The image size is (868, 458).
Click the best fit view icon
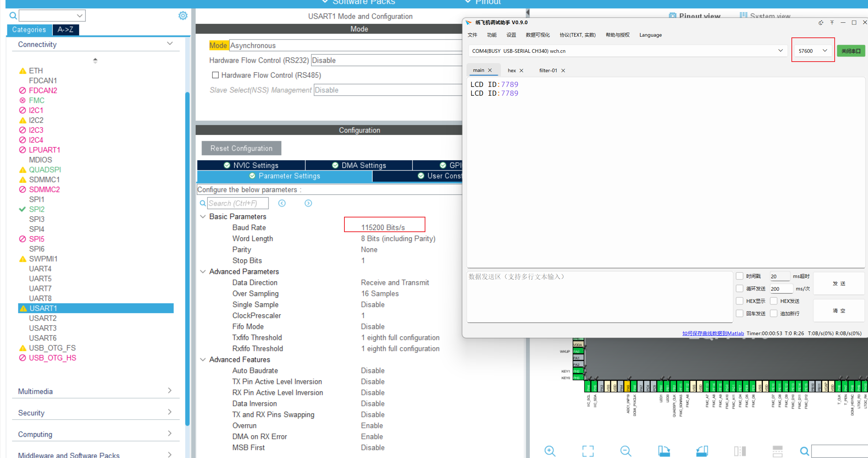588,451
